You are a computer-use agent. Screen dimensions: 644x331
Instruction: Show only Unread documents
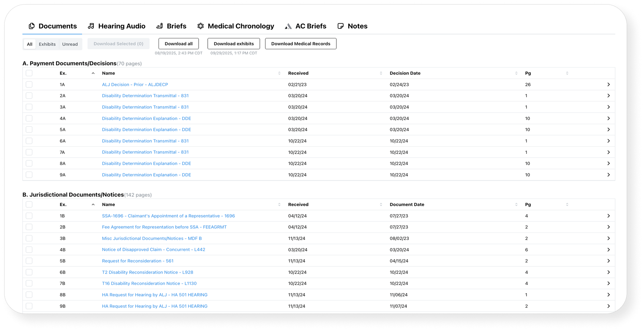tap(70, 44)
